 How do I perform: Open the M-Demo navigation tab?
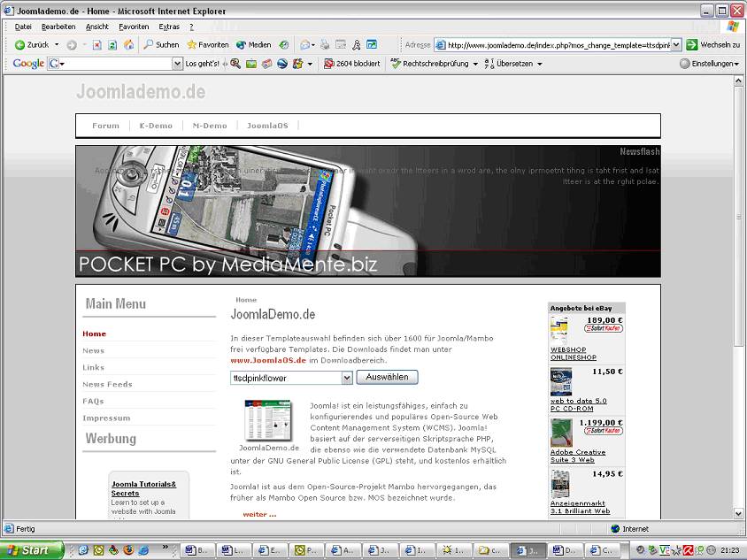coord(210,126)
